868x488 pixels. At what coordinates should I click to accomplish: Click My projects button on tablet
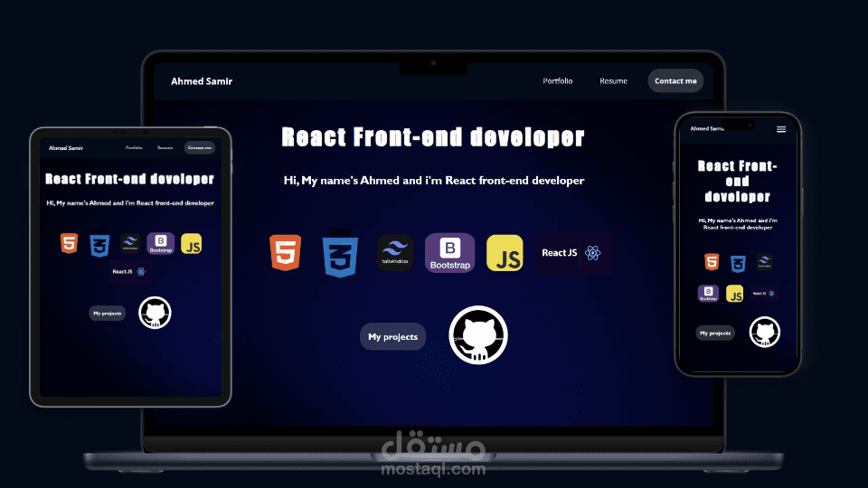(x=107, y=314)
